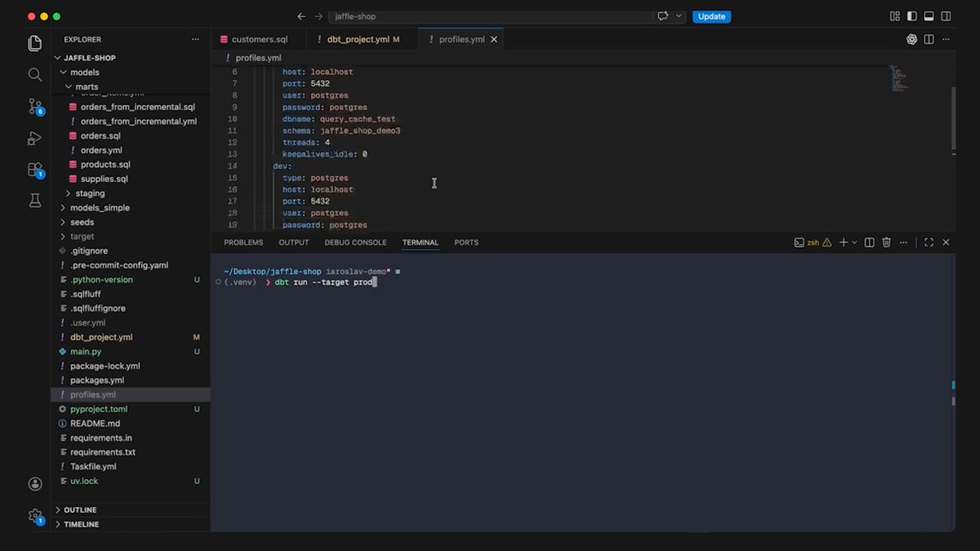Close the profiles.yml editor tab

(x=494, y=39)
